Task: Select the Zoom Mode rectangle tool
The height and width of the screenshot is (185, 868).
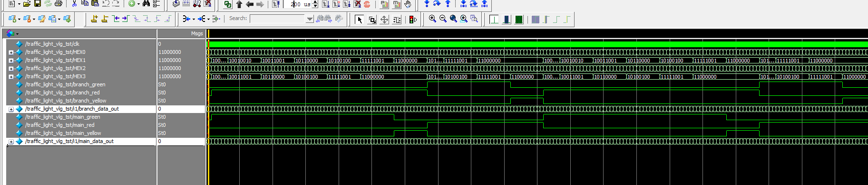Action: click(372, 19)
